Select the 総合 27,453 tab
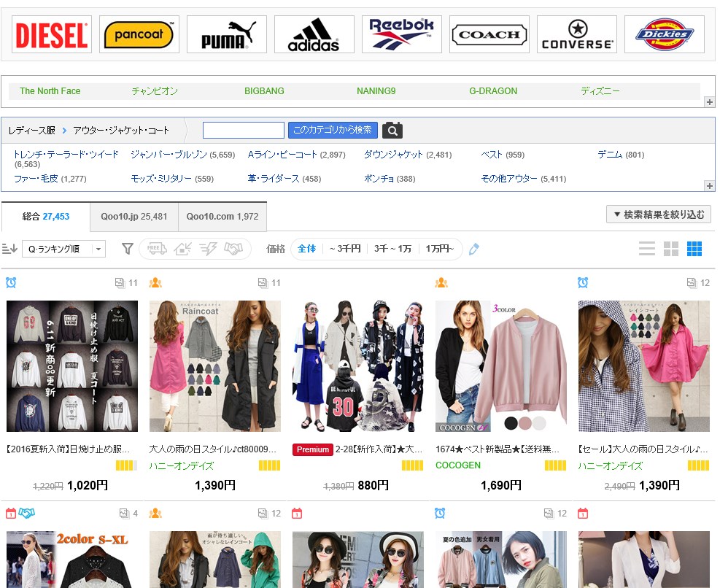The height and width of the screenshot is (588, 720). click(x=46, y=217)
